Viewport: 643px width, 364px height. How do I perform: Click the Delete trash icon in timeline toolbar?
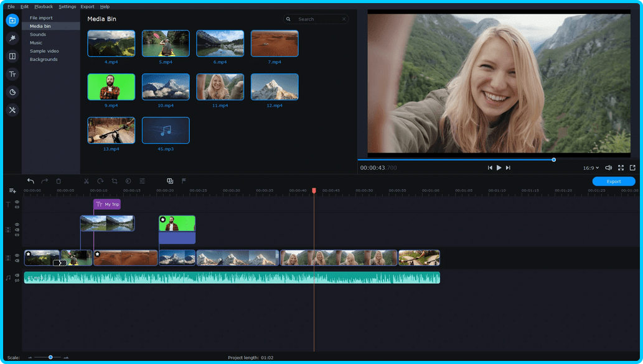click(x=59, y=181)
